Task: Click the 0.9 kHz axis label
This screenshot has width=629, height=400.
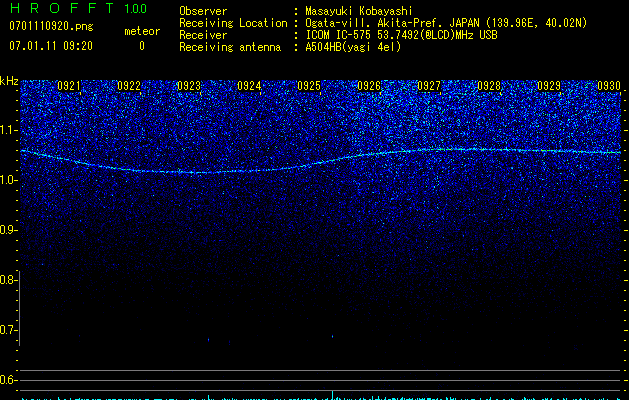Action: [9, 230]
